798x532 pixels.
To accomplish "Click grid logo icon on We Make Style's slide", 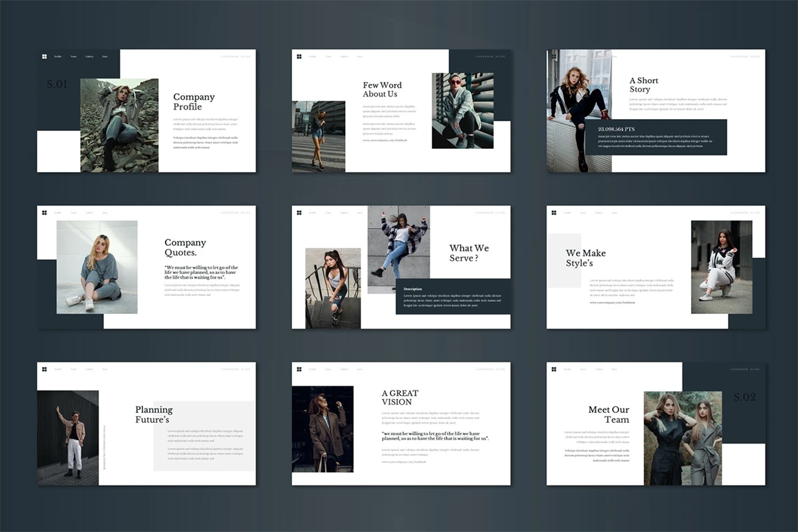I will coord(555,213).
